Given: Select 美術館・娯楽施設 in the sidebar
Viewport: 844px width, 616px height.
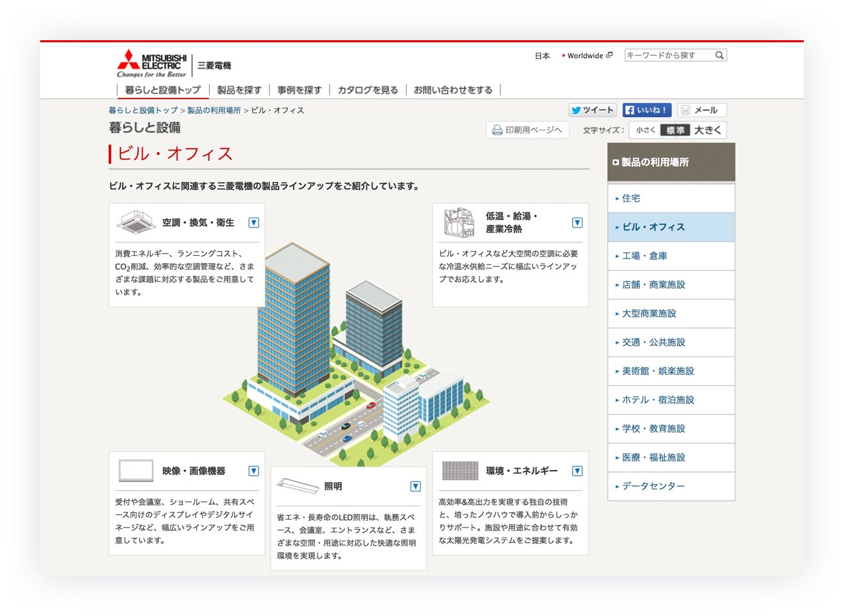Looking at the screenshot, I should [x=671, y=371].
